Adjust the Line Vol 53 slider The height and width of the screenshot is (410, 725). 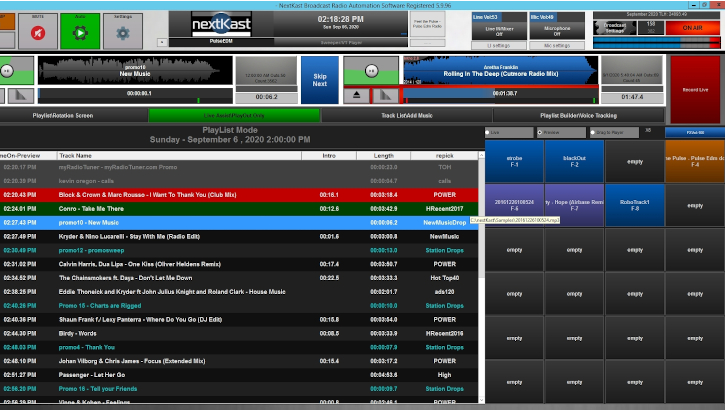point(499,17)
